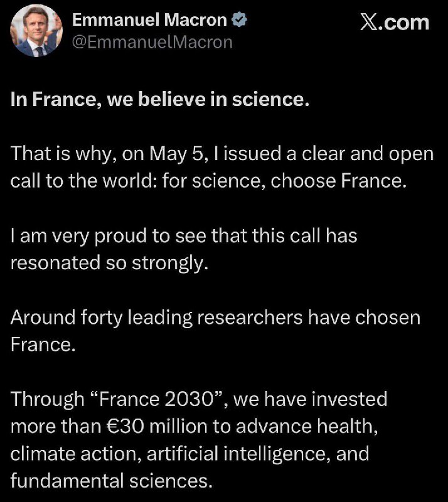Click the ".com" text beside the X logo
Screen dimensions: 448x502
point(408,23)
